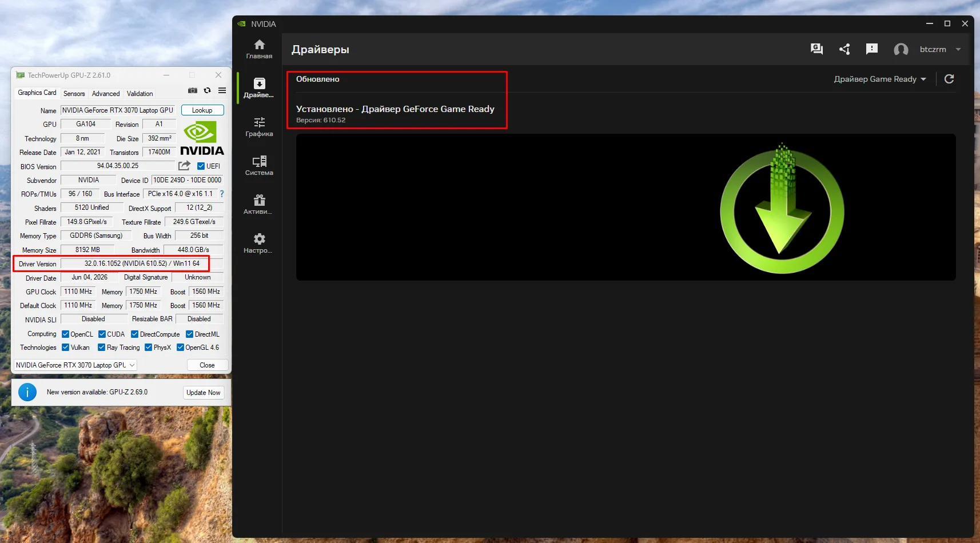Click the Digital Signature value Unknown
Viewport: 980px width, 543px height.
click(198, 277)
